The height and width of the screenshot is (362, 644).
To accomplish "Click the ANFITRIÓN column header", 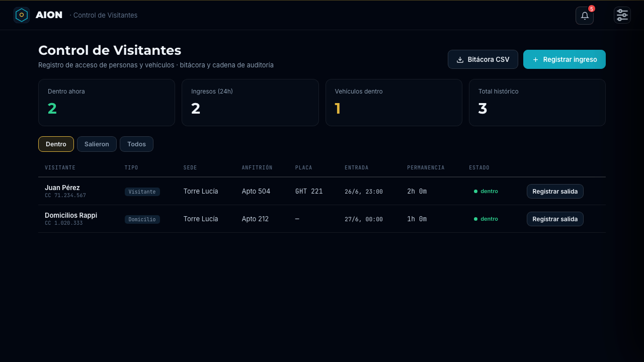I will pos(257,168).
